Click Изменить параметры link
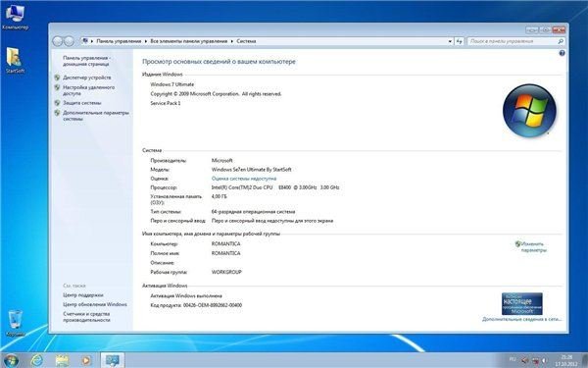This screenshot has height=368, width=588. click(534, 246)
